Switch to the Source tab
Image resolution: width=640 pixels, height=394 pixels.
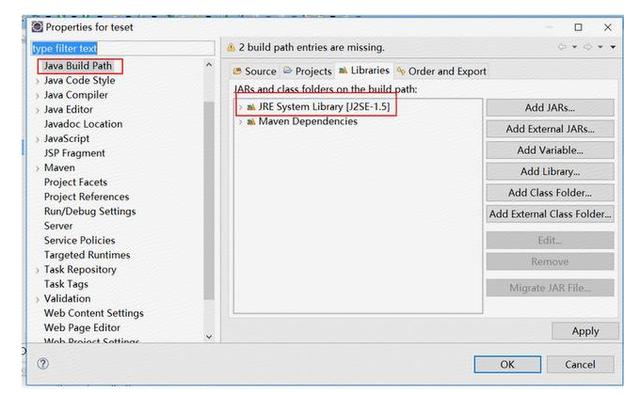click(x=254, y=71)
